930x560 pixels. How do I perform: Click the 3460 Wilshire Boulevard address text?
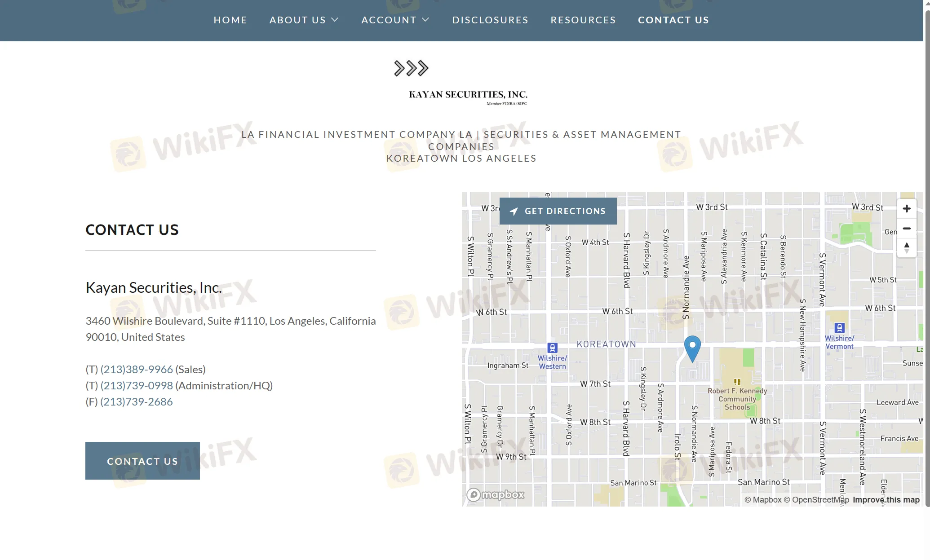[230, 329]
